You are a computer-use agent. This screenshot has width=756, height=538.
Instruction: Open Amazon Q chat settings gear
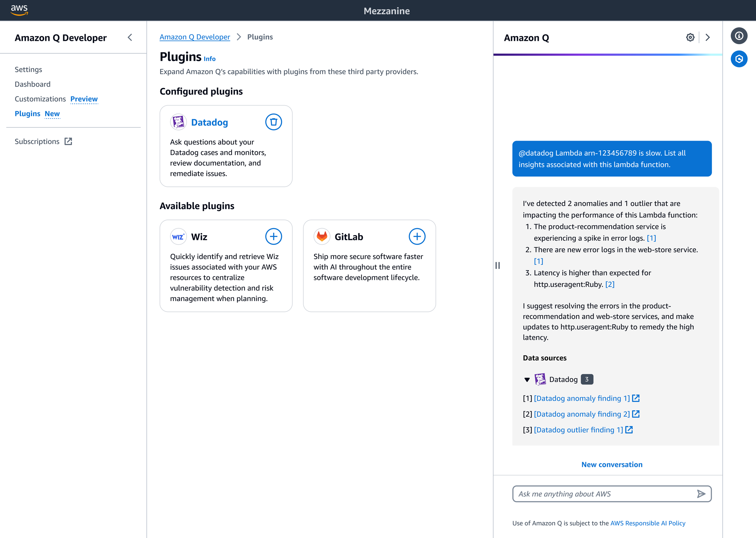click(690, 38)
